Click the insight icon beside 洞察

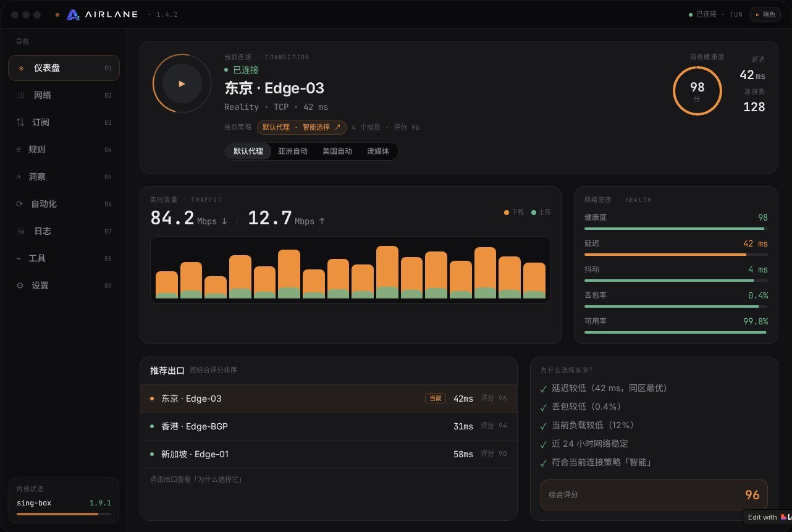coord(19,177)
